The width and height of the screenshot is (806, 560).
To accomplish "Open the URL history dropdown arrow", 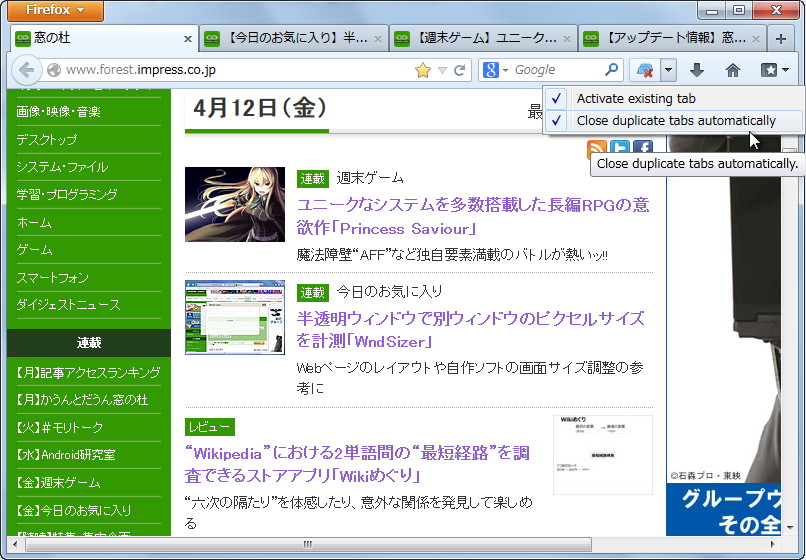I will (442, 70).
